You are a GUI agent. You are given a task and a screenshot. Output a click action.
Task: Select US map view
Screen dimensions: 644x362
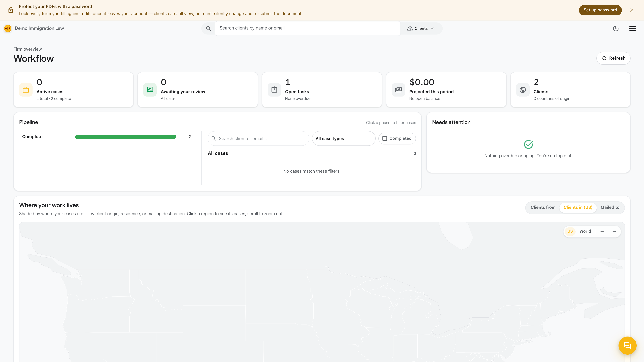[x=570, y=231]
